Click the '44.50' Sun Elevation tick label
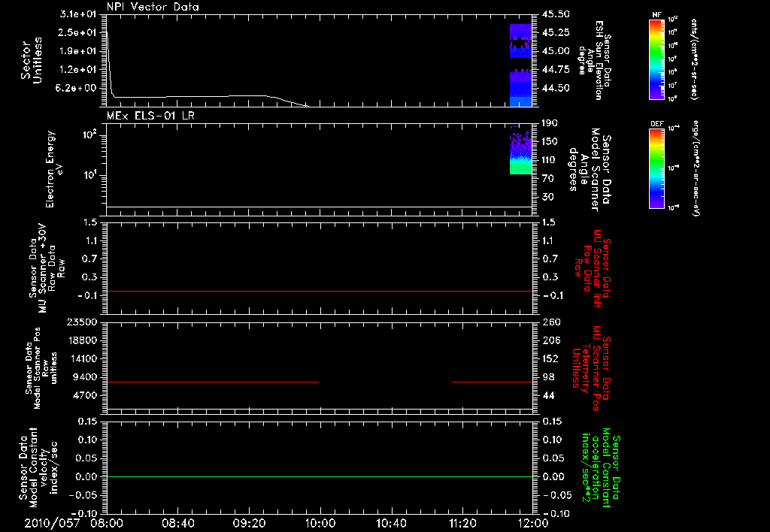 556,89
